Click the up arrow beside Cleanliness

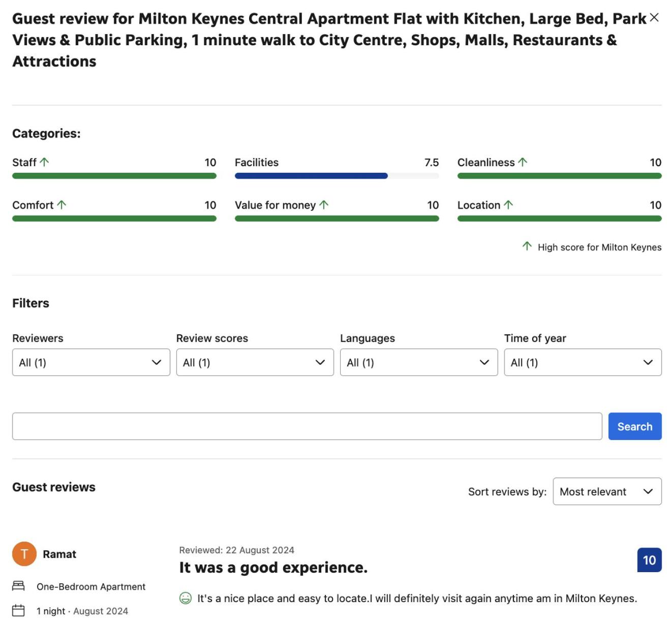coord(523,162)
